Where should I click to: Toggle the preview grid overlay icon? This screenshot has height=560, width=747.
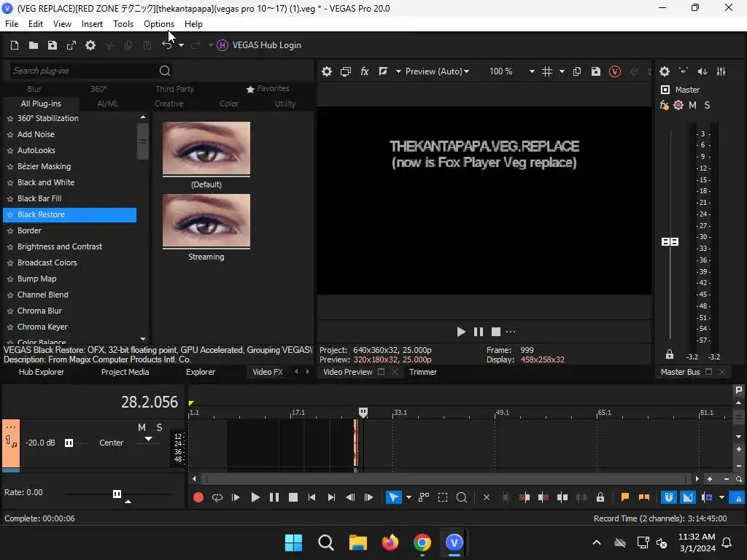point(547,71)
